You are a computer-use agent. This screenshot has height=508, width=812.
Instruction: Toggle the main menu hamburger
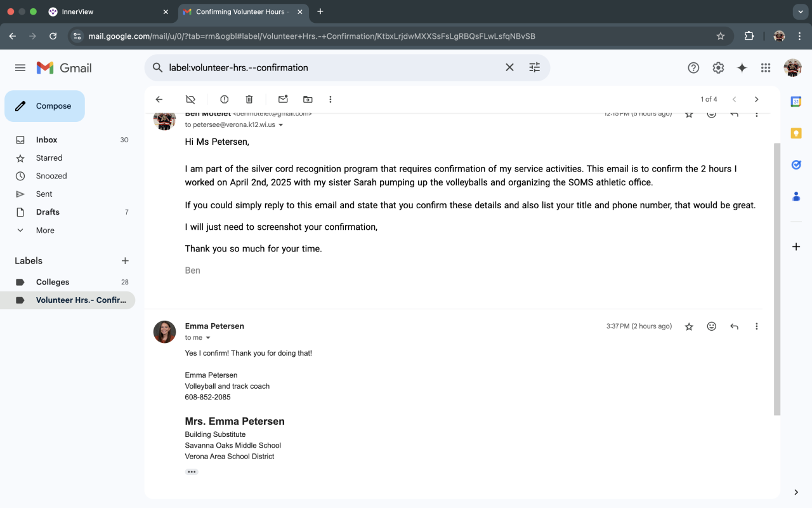click(20, 68)
